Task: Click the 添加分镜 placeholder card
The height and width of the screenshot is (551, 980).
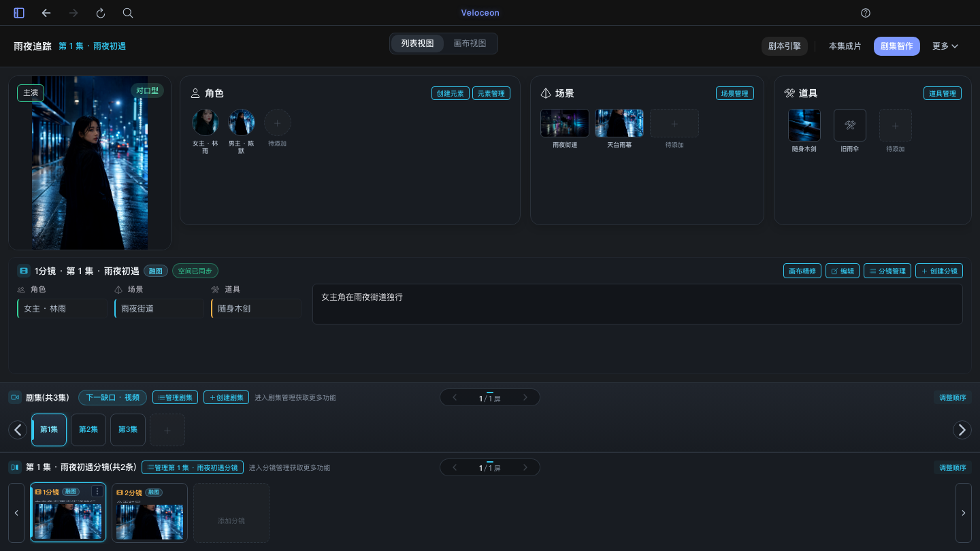Action: pyautogui.click(x=231, y=513)
